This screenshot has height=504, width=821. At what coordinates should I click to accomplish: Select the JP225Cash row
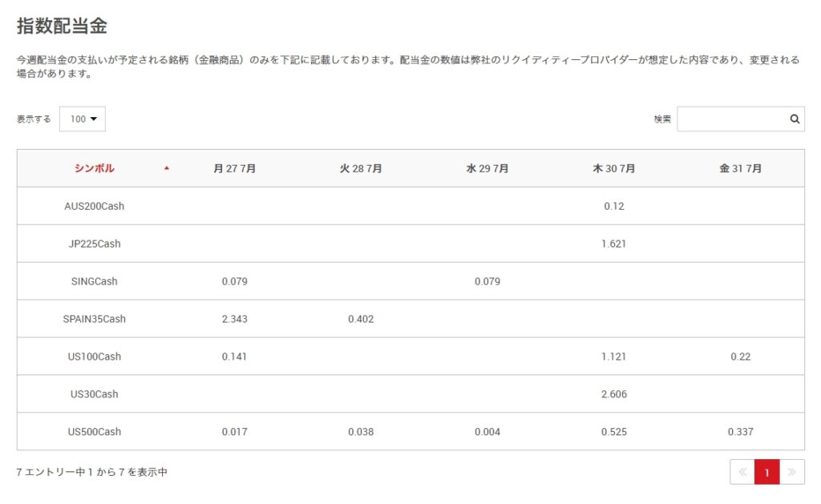coord(95,244)
